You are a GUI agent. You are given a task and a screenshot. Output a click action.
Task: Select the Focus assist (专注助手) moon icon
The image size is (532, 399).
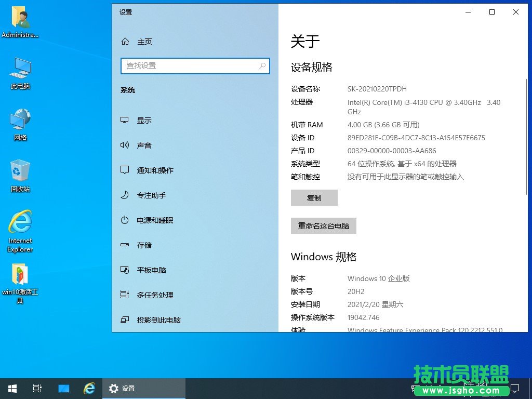click(125, 195)
